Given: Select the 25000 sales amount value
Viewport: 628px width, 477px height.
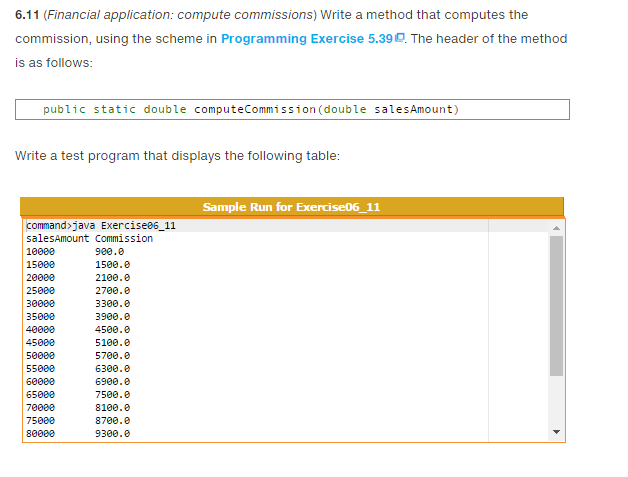Looking at the screenshot, I should (x=40, y=291).
